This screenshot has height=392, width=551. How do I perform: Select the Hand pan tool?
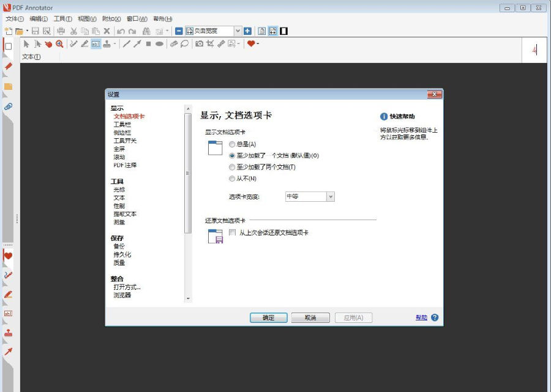(48, 43)
